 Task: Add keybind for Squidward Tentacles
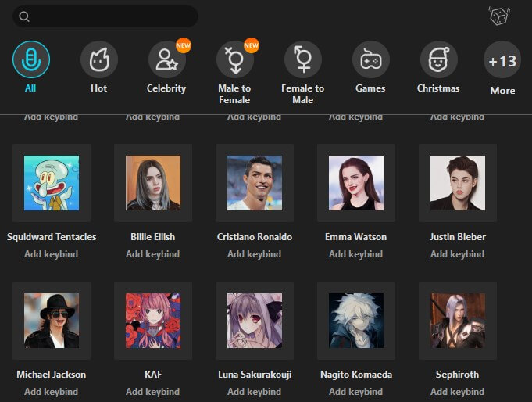tap(52, 254)
